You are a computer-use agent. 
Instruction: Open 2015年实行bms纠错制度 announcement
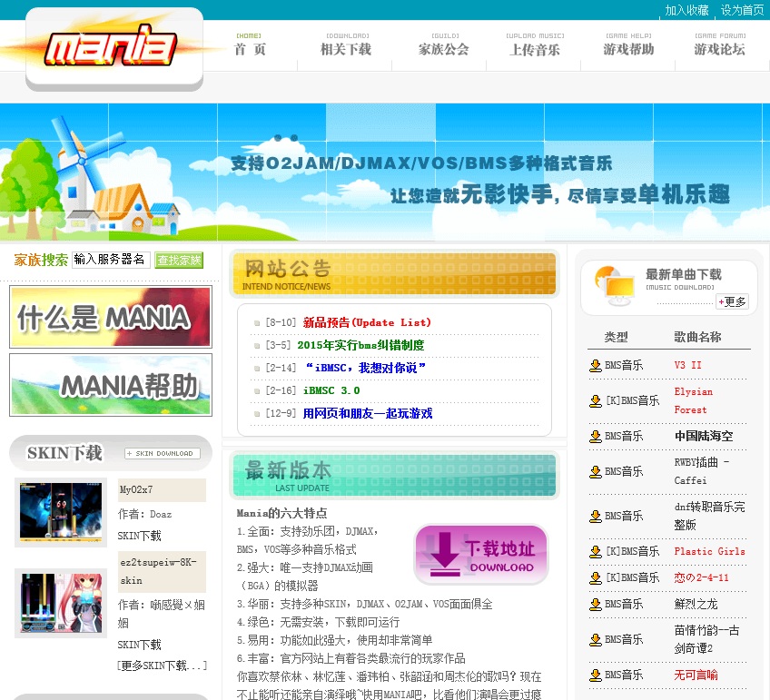pos(360,345)
